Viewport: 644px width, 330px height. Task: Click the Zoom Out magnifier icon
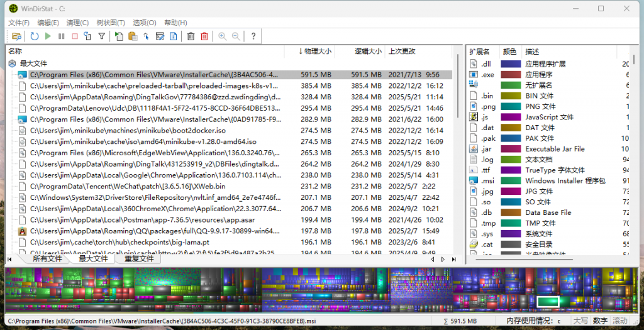236,36
